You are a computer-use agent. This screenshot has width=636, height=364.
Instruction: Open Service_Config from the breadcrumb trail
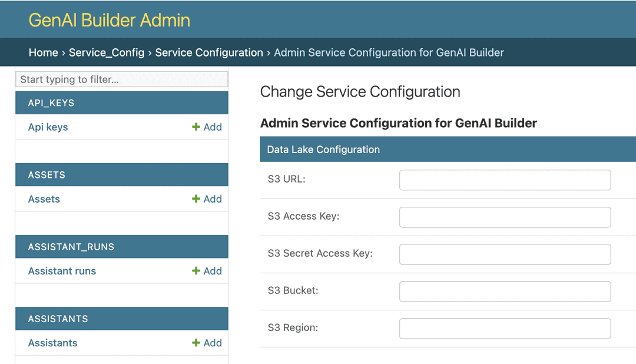point(107,52)
